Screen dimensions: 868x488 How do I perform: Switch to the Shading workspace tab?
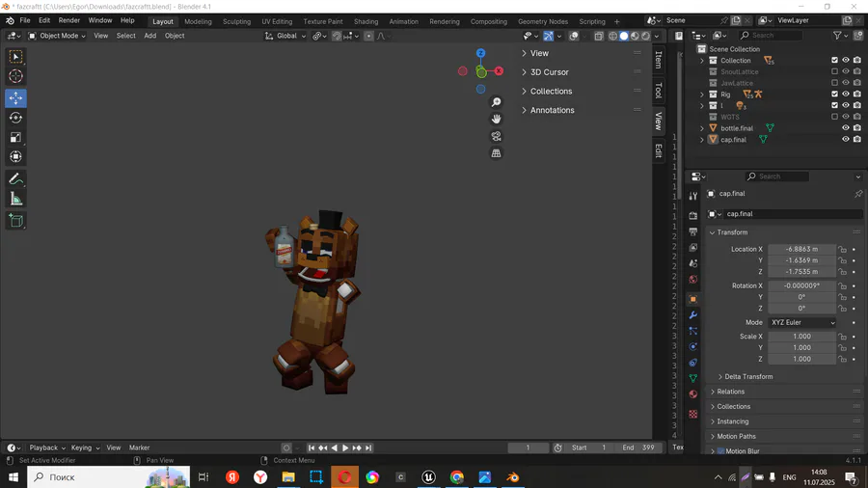[366, 21]
